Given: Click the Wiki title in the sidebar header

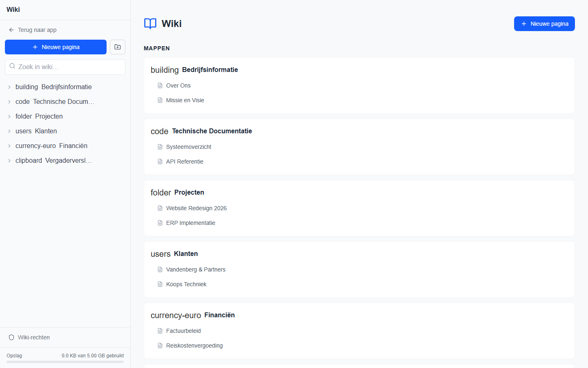Looking at the screenshot, I should (x=13, y=9).
